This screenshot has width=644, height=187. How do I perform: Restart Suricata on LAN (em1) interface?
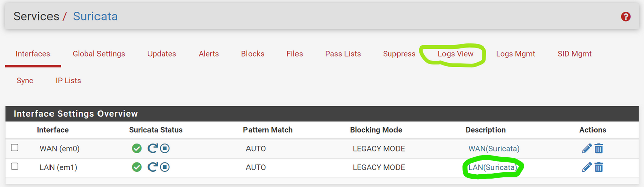click(x=153, y=167)
